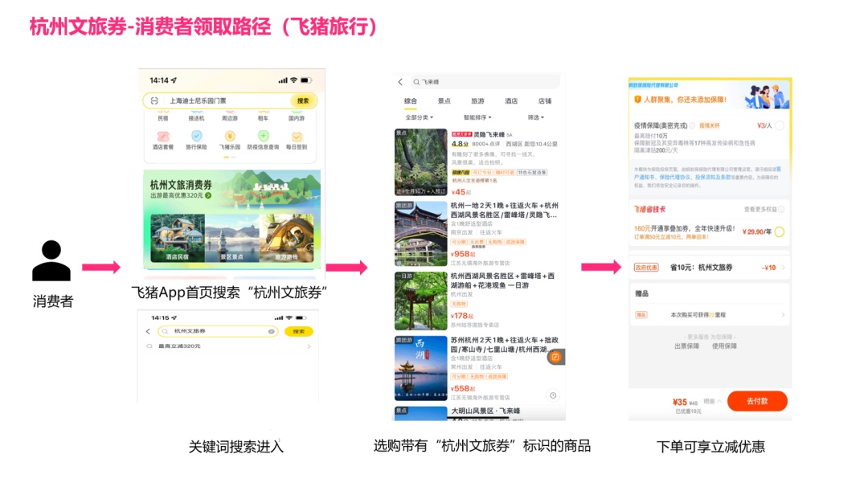This screenshot has height=483, width=868.
Task: Tap the orange floating edit icon on the results list
Action: click(555, 358)
